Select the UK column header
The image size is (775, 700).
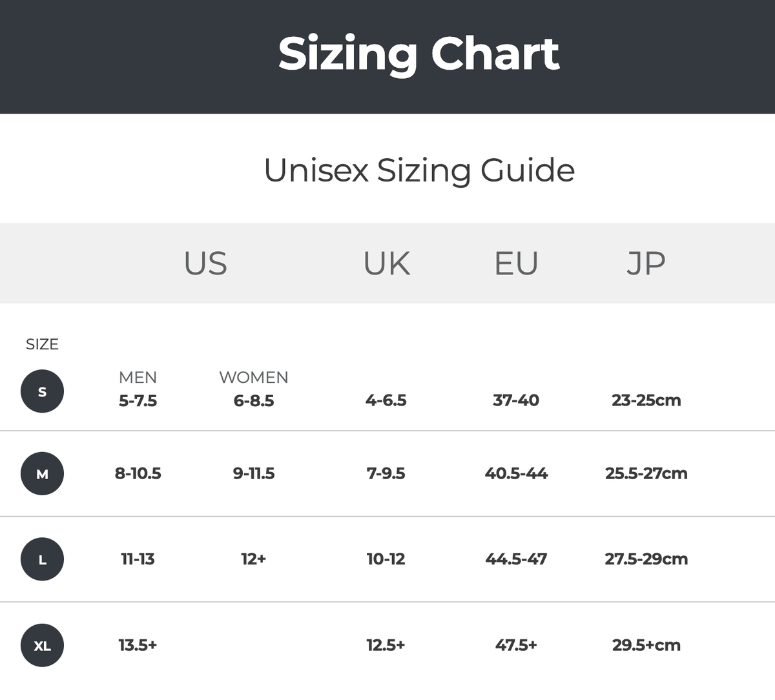(386, 263)
